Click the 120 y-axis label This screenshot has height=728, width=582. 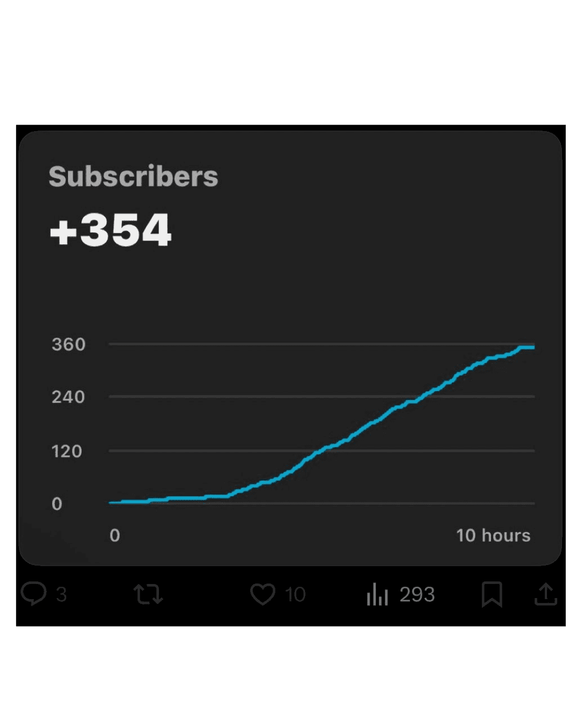(x=67, y=451)
